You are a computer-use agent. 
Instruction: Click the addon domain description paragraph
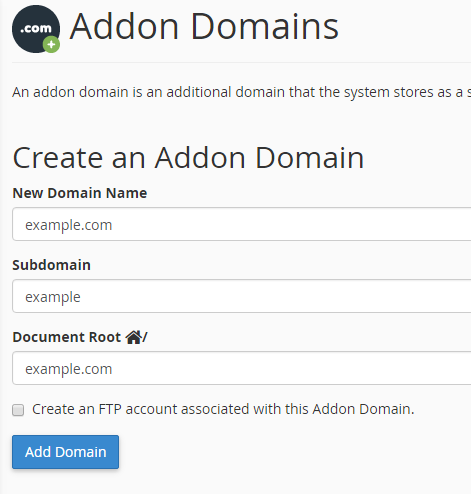point(241,92)
